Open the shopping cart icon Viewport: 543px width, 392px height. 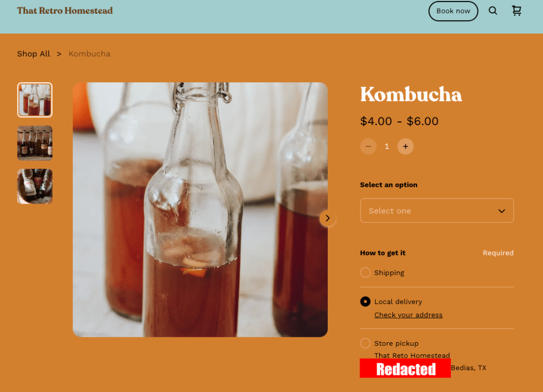[516, 11]
